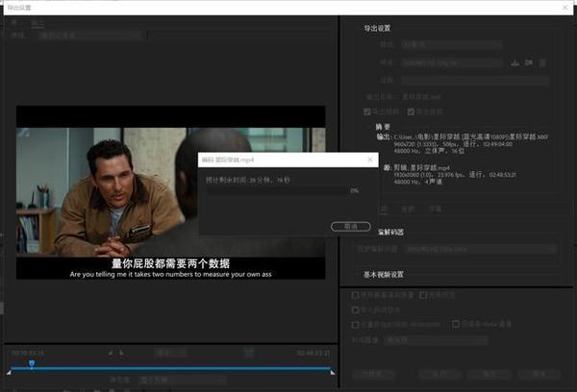The height and width of the screenshot is (392, 577).
Task: Close the encoding progress dialog
Action: tap(370, 159)
